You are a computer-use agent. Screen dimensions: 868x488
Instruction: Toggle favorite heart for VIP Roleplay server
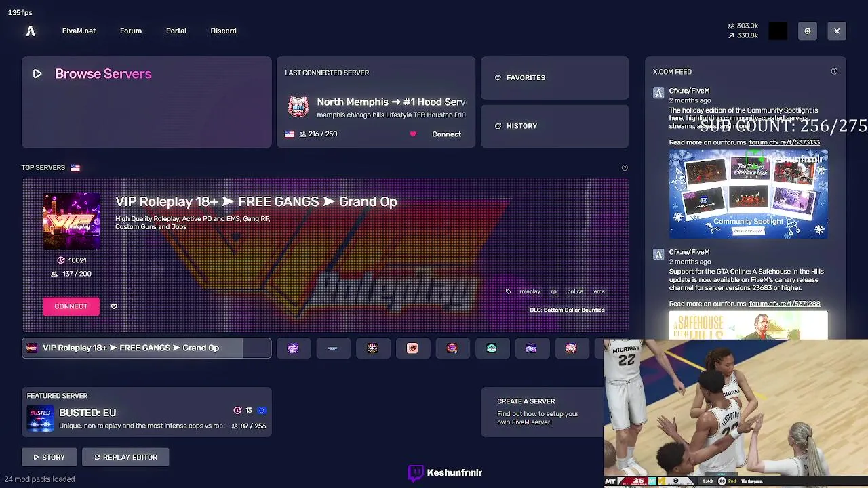coord(114,306)
